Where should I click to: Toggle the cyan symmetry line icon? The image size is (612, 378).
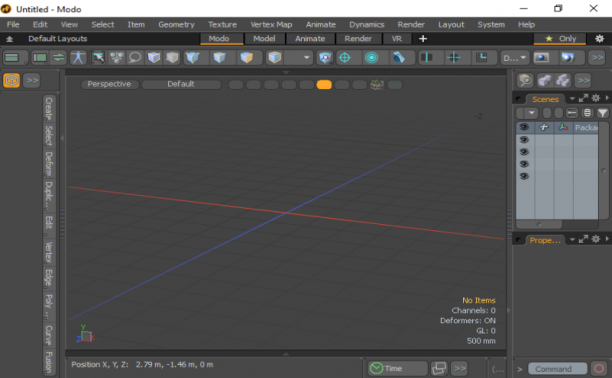click(x=427, y=58)
